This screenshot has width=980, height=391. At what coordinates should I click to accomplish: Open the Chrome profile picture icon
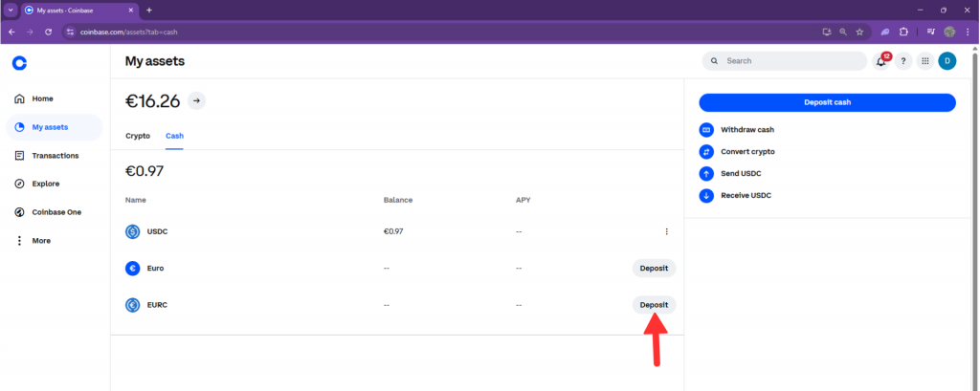(x=949, y=32)
